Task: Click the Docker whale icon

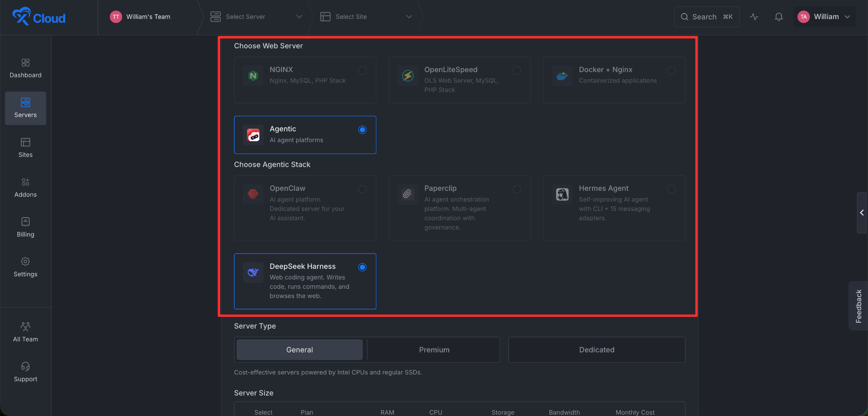Action: [x=562, y=76]
